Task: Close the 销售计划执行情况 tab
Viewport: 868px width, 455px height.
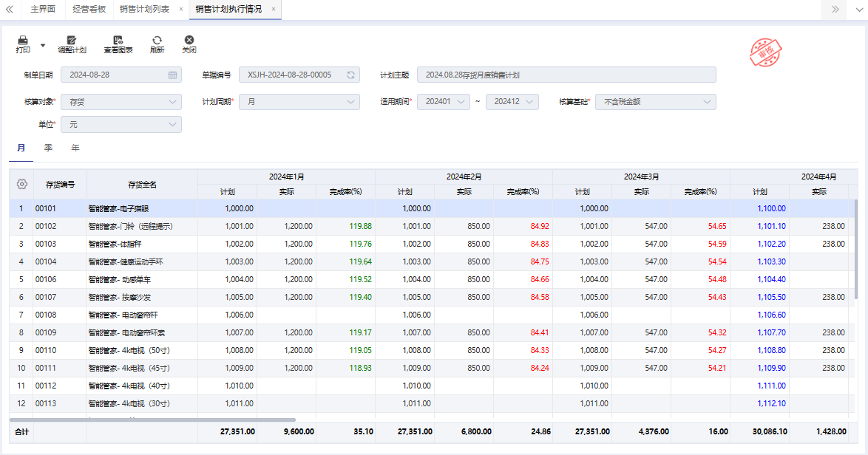Action: click(x=274, y=10)
